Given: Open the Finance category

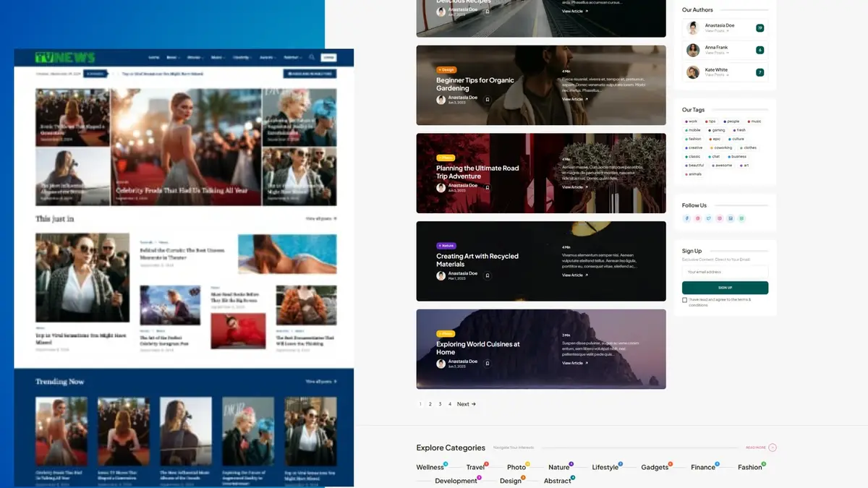Looking at the screenshot, I should coord(703,468).
